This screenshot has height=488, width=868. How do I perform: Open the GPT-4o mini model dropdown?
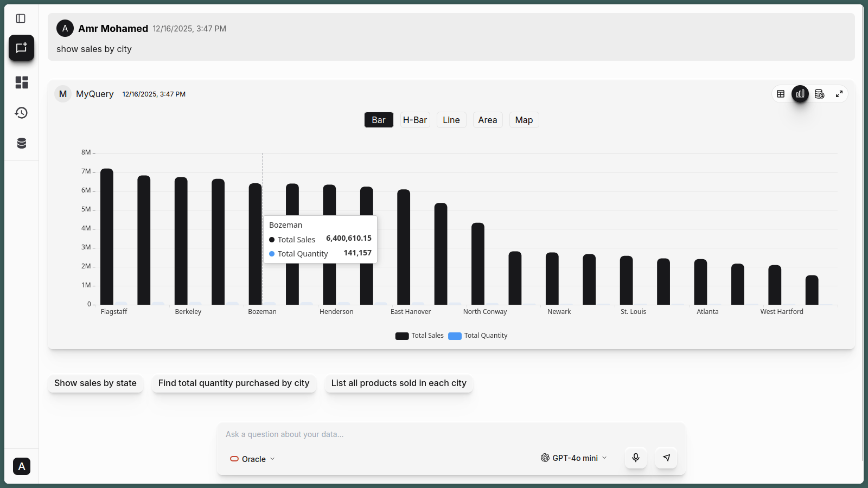pos(573,458)
